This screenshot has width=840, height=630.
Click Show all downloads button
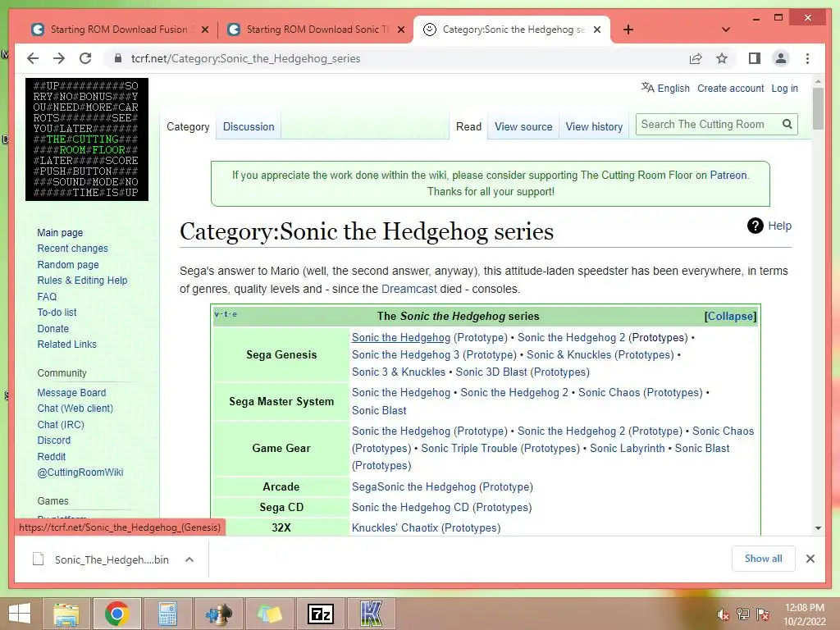763,559
